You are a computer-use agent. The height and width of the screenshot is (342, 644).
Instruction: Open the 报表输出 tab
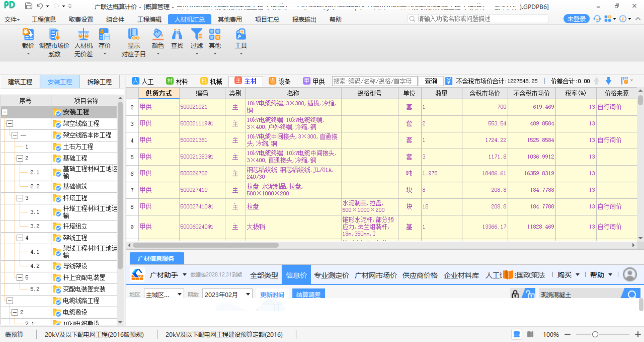[x=304, y=19]
